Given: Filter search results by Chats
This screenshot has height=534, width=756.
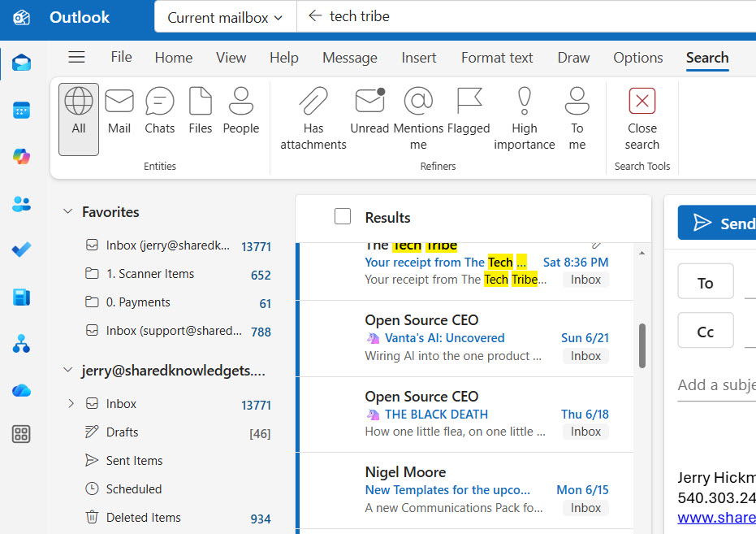Looking at the screenshot, I should (x=160, y=111).
